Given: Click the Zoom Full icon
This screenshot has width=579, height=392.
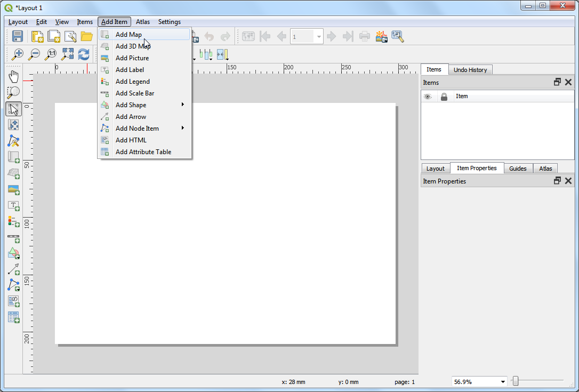Looking at the screenshot, I should [x=68, y=54].
